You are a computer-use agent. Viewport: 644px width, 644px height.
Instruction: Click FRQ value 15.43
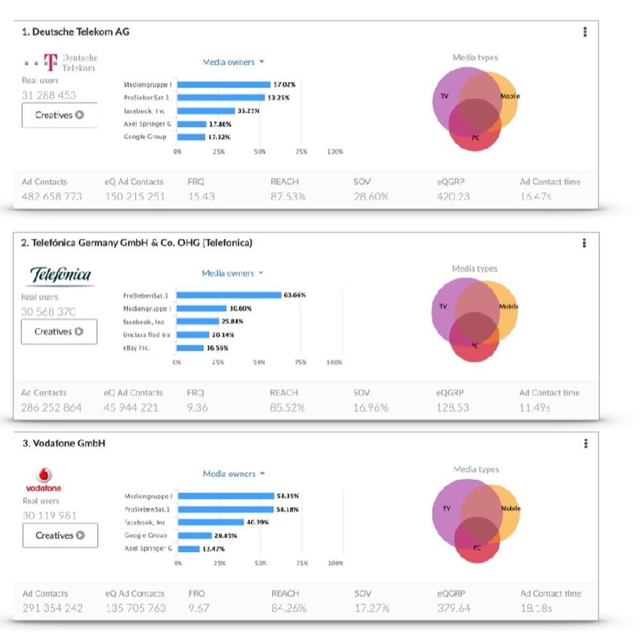point(201,196)
